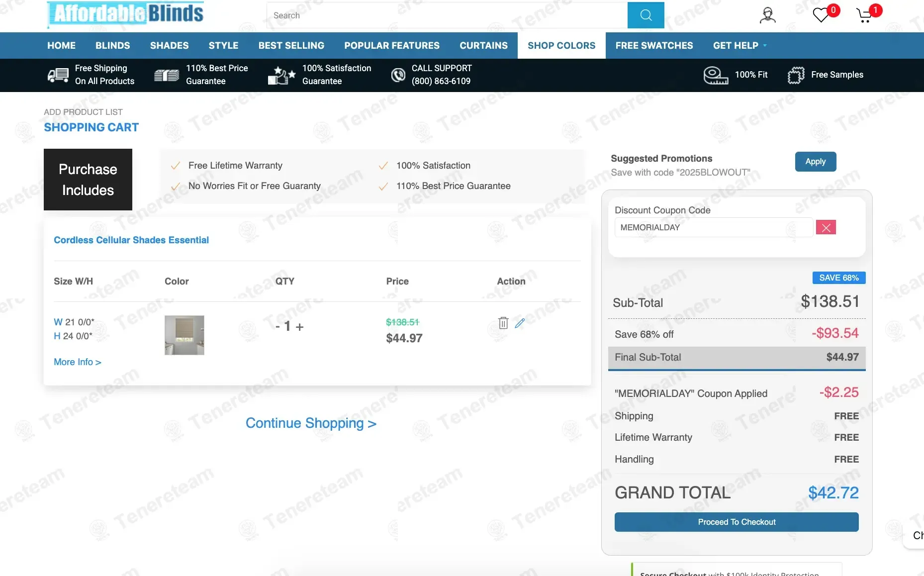Open the Popular Features menu
Image resolution: width=924 pixels, height=576 pixels.
pyautogui.click(x=392, y=45)
